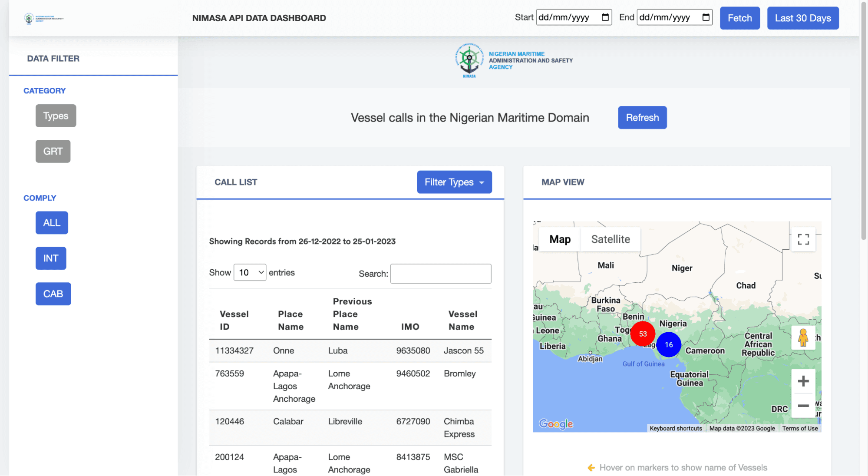Zoom out on the map with minus icon

pos(803,406)
